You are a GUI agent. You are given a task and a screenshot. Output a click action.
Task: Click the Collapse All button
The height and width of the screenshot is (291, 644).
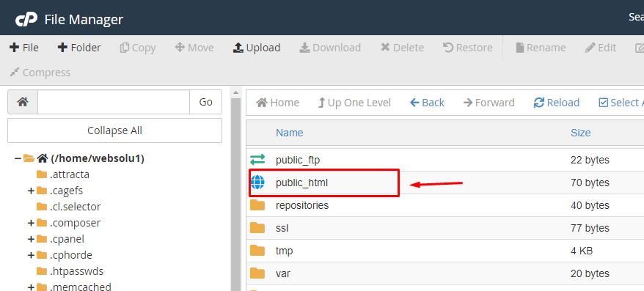coord(114,130)
